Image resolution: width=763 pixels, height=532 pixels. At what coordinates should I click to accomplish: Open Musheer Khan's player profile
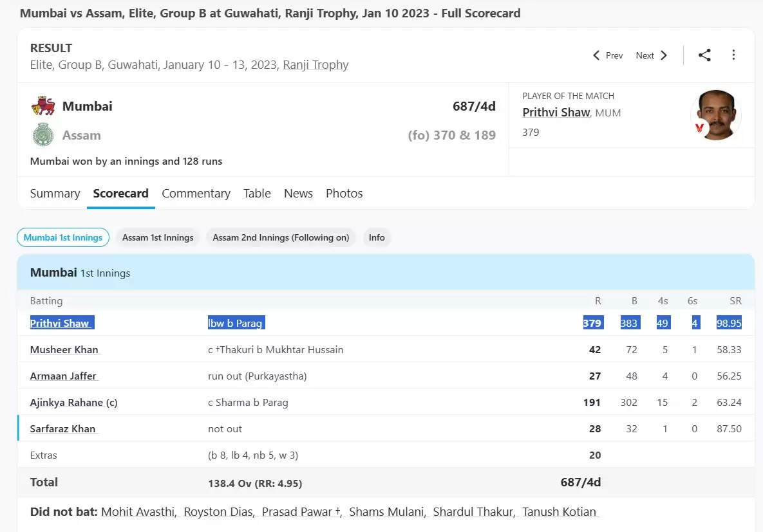pyautogui.click(x=64, y=350)
